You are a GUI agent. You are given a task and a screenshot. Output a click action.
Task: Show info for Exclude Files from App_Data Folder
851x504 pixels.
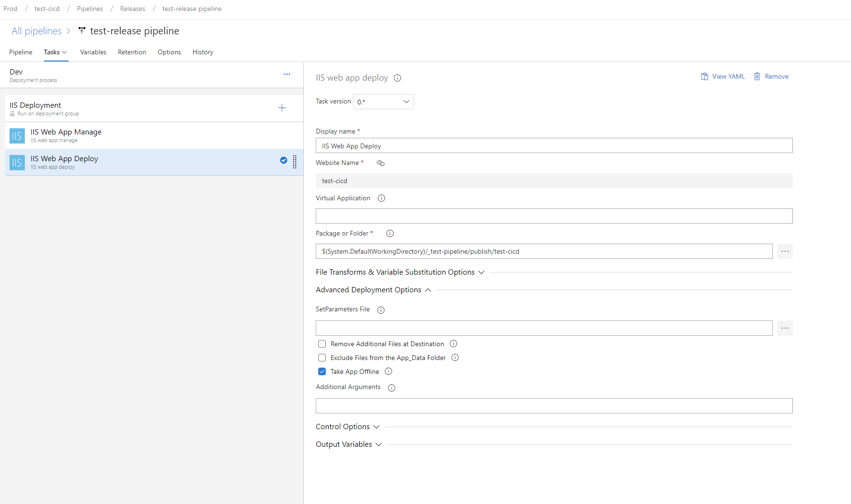(x=455, y=358)
